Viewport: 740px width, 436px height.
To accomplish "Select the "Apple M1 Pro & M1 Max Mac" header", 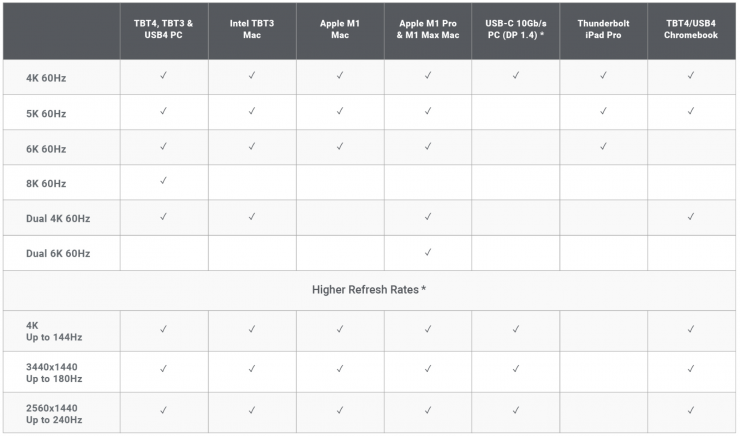I will click(428, 29).
